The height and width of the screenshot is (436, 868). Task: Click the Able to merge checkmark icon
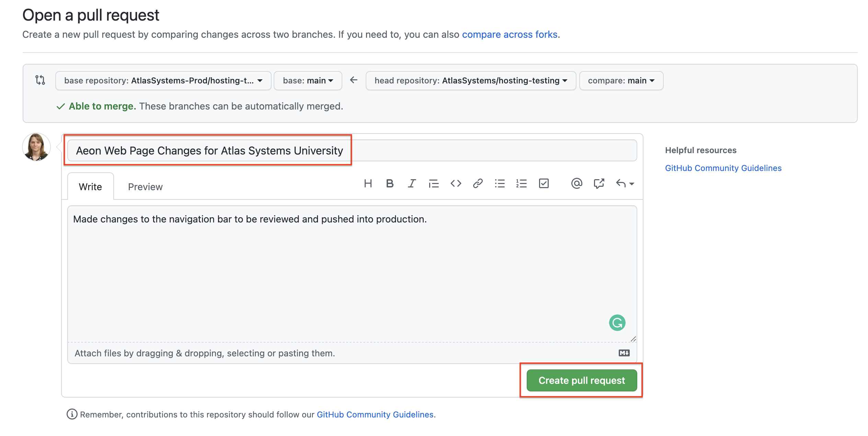click(x=60, y=106)
